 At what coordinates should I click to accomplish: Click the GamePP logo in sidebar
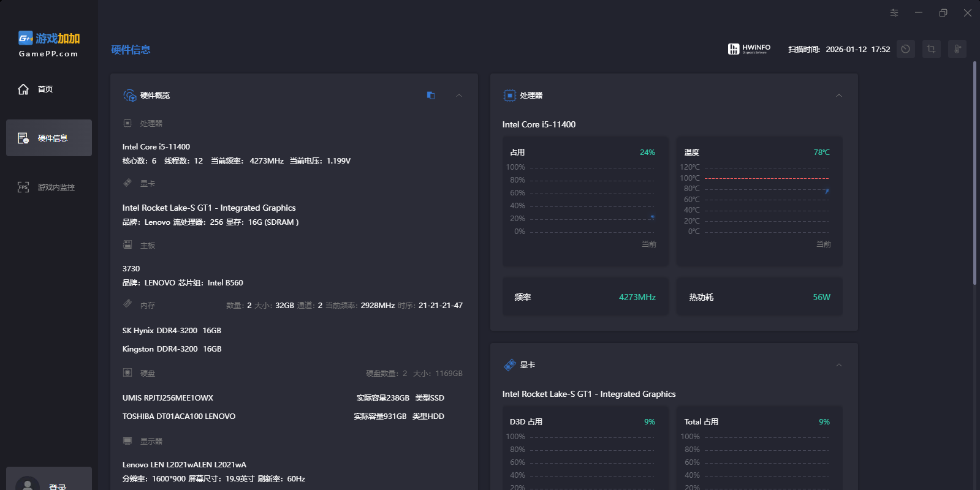click(x=49, y=44)
